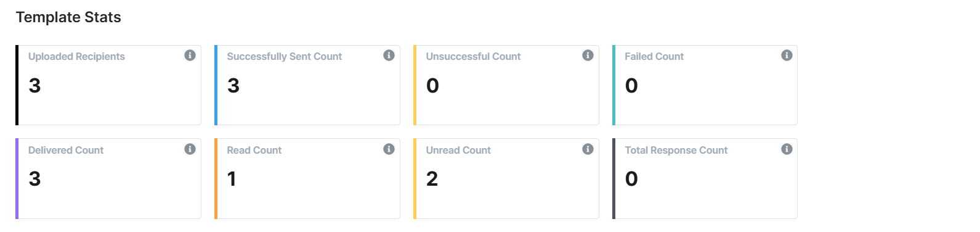This screenshot has height=232, width=980.
Task: Click the Delivered Count label text
Action: [x=66, y=150]
